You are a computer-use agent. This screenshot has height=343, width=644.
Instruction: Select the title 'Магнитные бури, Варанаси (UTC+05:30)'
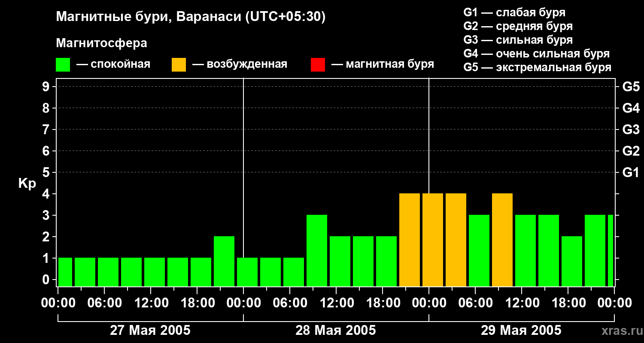191,17
